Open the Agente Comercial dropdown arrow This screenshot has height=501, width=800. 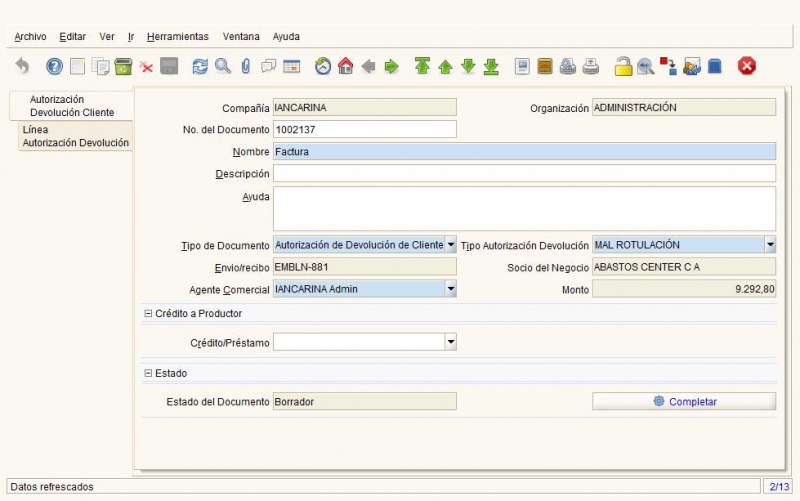451,289
